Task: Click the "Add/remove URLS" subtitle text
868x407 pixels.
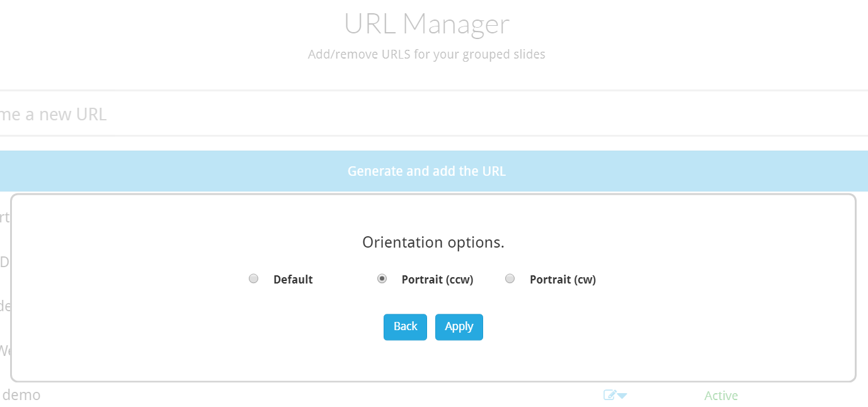Action: pos(426,55)
